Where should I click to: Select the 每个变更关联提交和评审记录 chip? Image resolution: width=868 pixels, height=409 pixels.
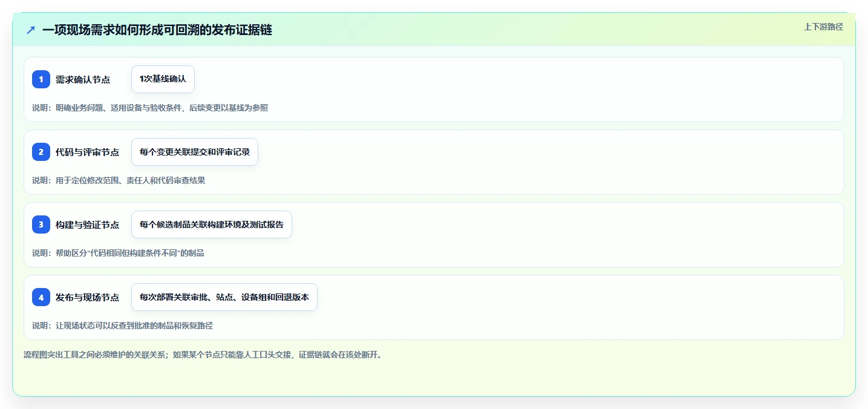click(x=195, y=152)
